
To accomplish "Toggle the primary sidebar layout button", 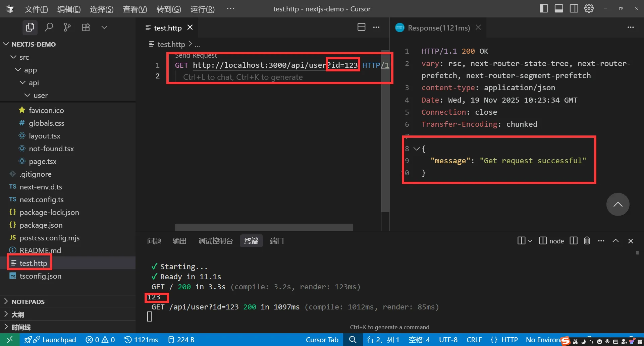I will pos(544,9).
